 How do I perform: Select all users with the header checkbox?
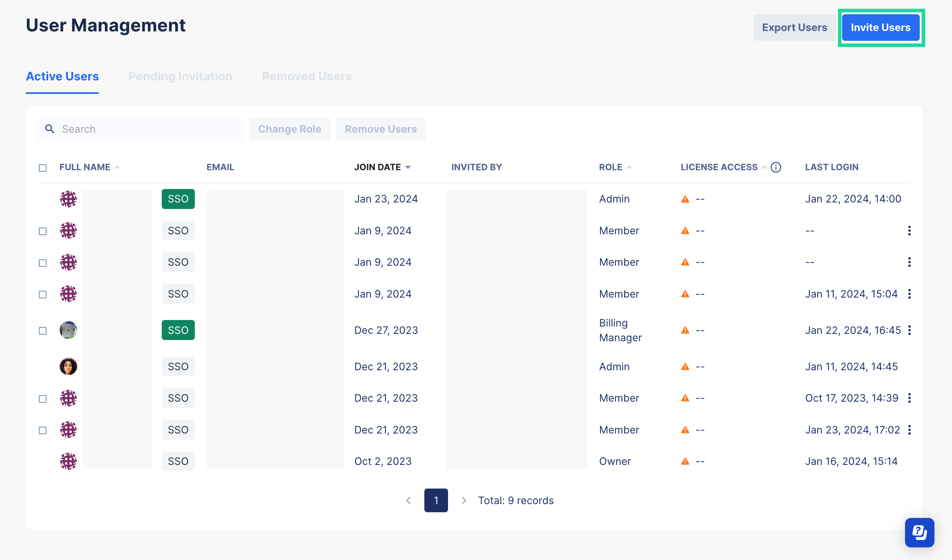(x=43, y=167)
